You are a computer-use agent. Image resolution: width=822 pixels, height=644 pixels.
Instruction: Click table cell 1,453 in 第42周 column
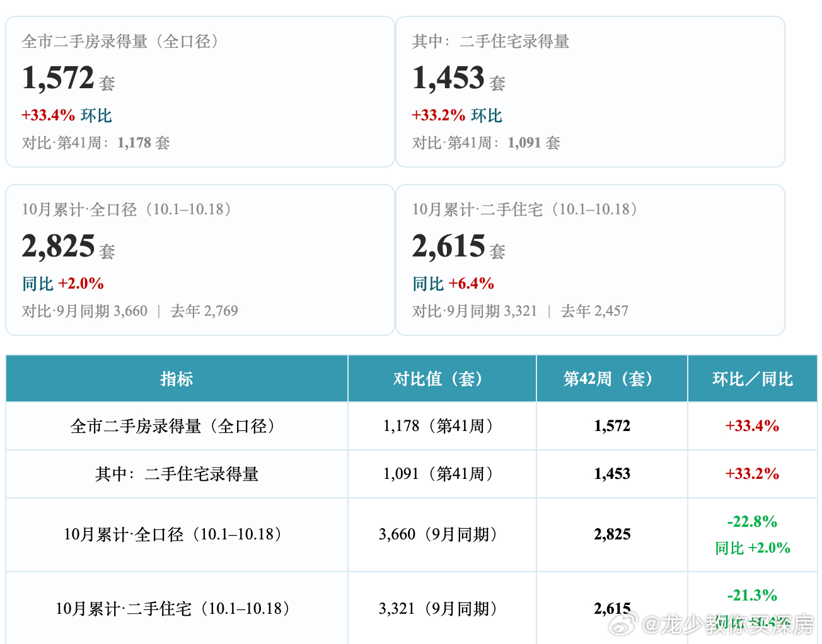click(x=612, y=474)
